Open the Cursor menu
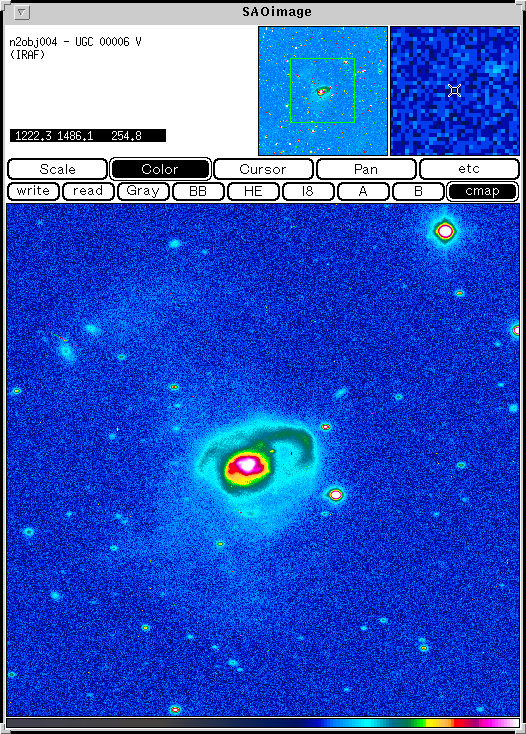526x734 pixels. click(x=263, y=169)
